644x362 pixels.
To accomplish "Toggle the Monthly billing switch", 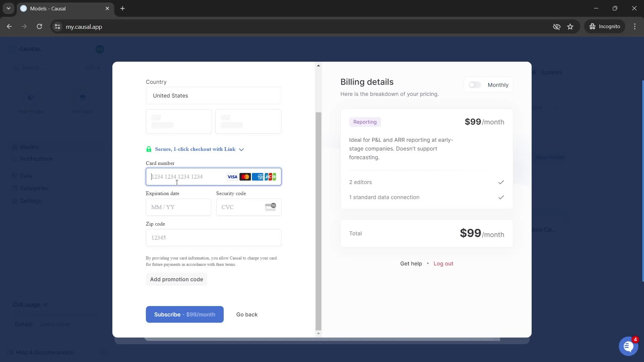I will coord(475,84).
